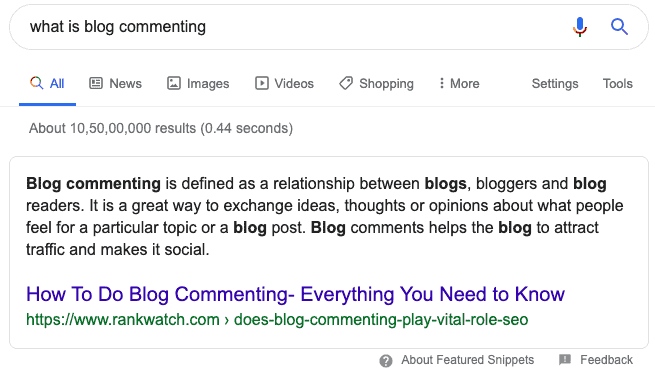This screenshot has width=655, height=377.
Task: Open the Shopping results tab
Action: pos(376,84)
